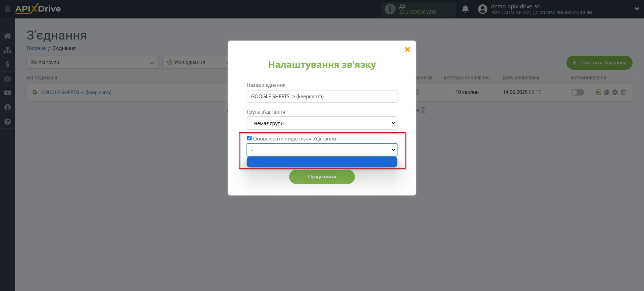644x291 pixels.
Task: Click the Продовжити button
Action: coord(322,177)
